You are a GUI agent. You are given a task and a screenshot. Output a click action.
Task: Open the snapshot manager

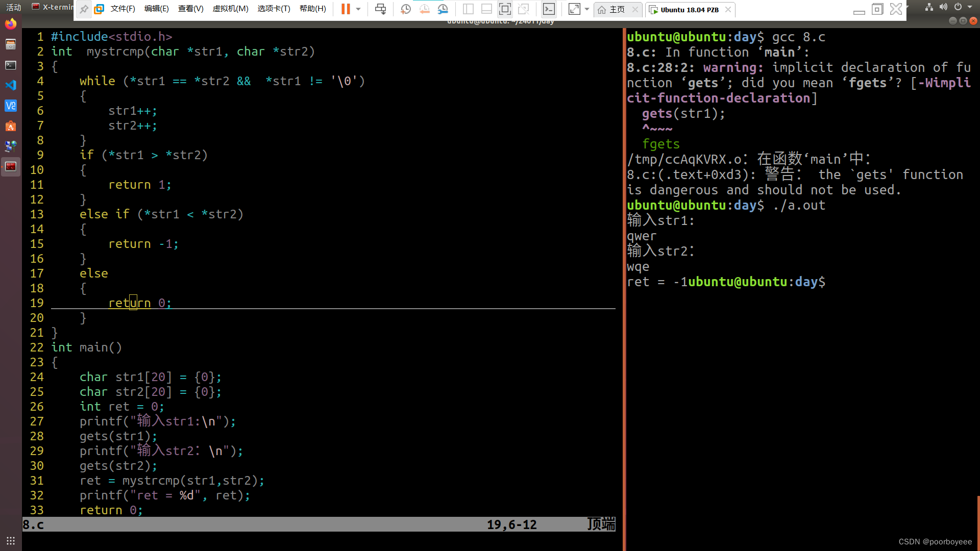click(443, 9)
